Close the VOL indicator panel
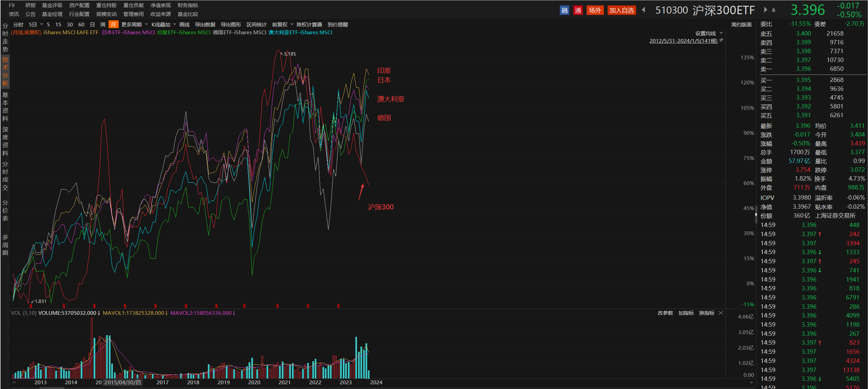Screen dimensions: 868x389 pyautogui.click(x=721, y=313)
